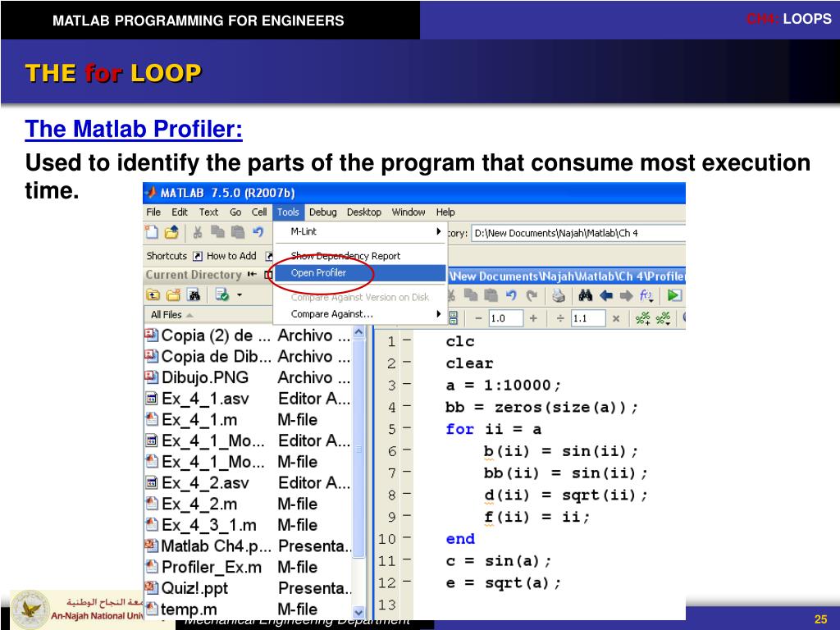Screen dimensions: 840x630
Task: Open the File menu
Action: 153,212
